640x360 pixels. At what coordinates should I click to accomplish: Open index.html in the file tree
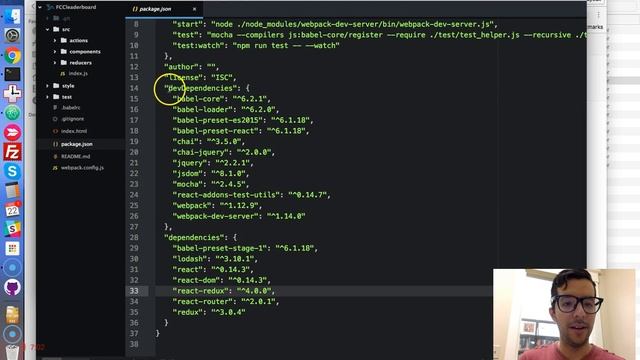pos(73,131)
